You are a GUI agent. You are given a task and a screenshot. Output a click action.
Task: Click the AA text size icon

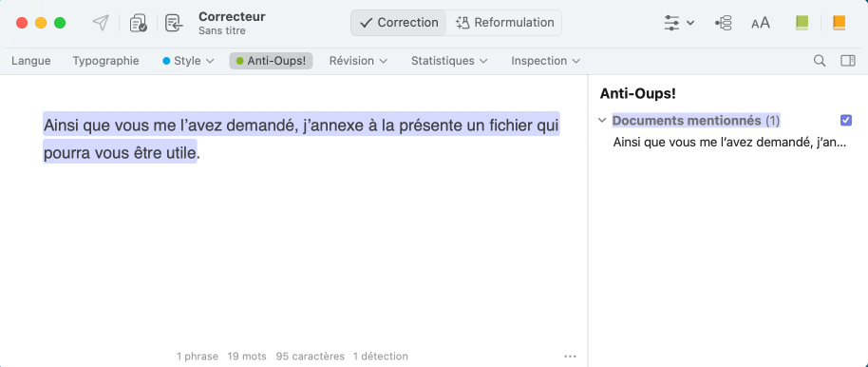(761, 23)
